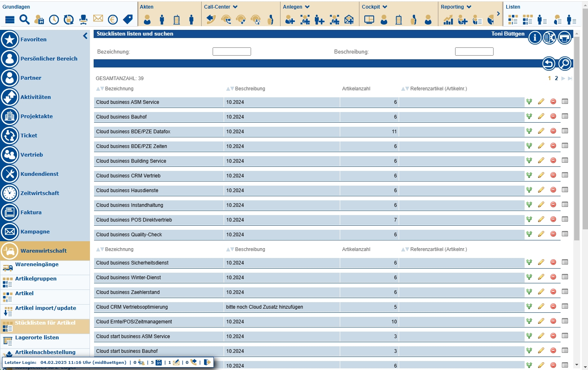Open the calendar '31' icon in status bar
588x370 pixels.
(159, 362)
